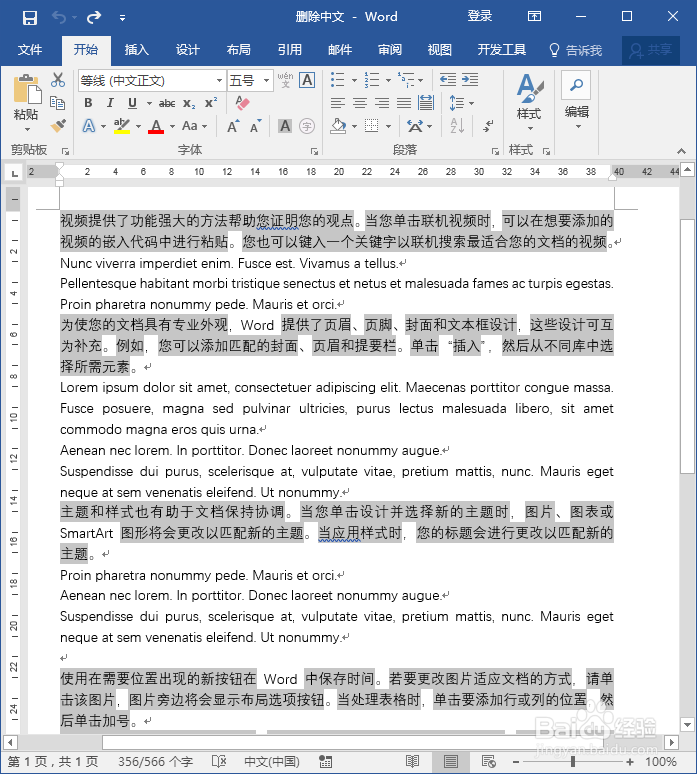
Task: Apply the red font color
Action: (156, 126)
